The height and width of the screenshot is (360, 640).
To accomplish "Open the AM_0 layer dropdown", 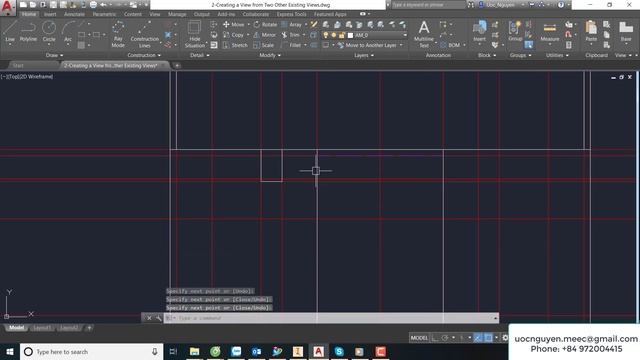I will pyautogui.click(x=404, y=36).
